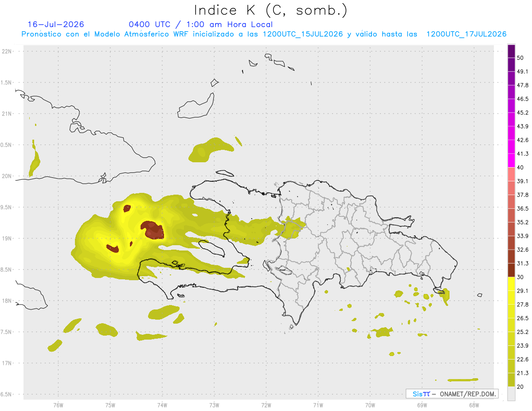The height and width of the screenshot is (411, 532).
Task: Click the "21N" latitude label
Action: click(7, 114)
